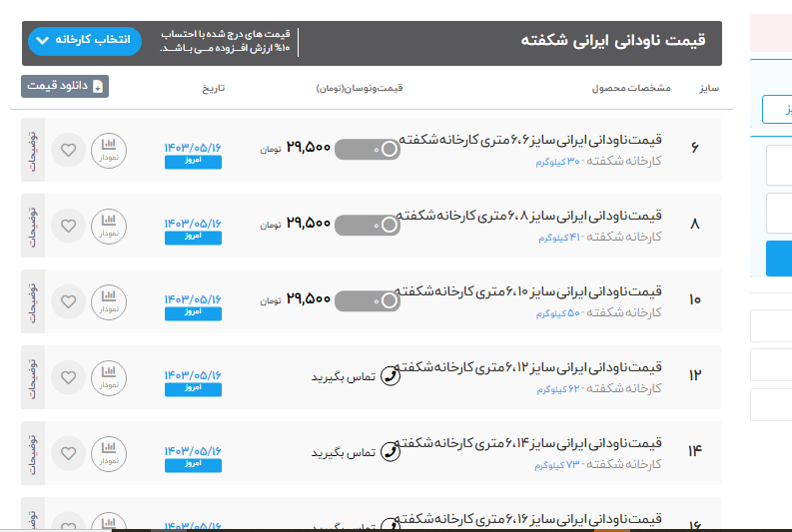The image size is (792, 532).
Task: Click the phone icon in size 14 row
Action: coord(391,453)
